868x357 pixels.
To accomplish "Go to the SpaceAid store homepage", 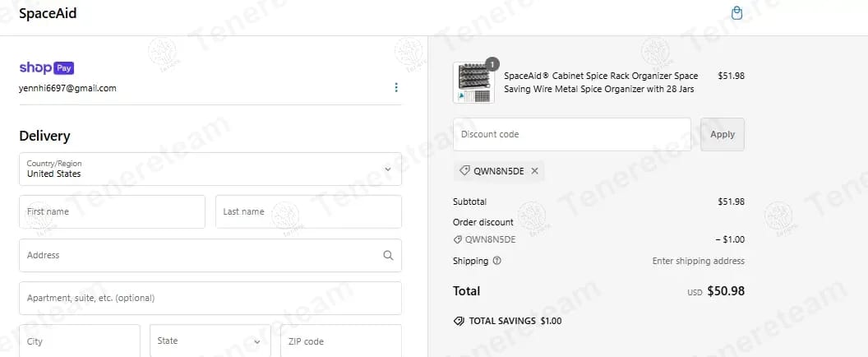I will pos(48,14).
